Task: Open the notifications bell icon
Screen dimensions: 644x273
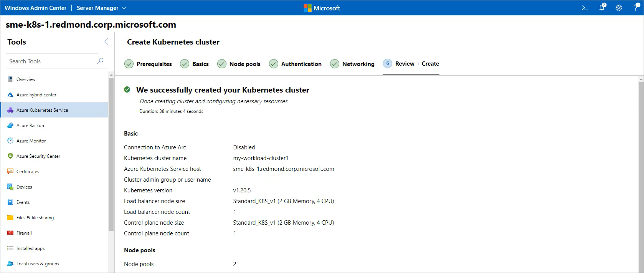Action: [602, 7]
